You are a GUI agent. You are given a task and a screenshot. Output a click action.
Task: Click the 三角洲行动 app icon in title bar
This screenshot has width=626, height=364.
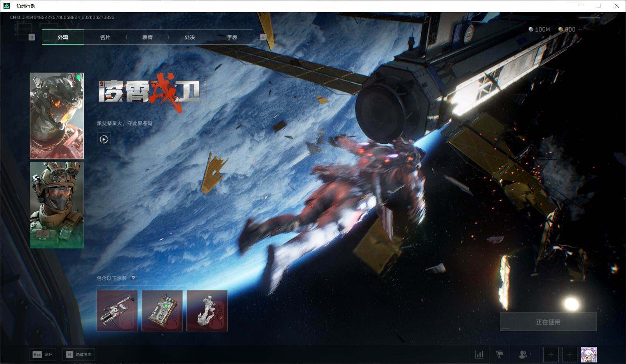pos(6,6)
